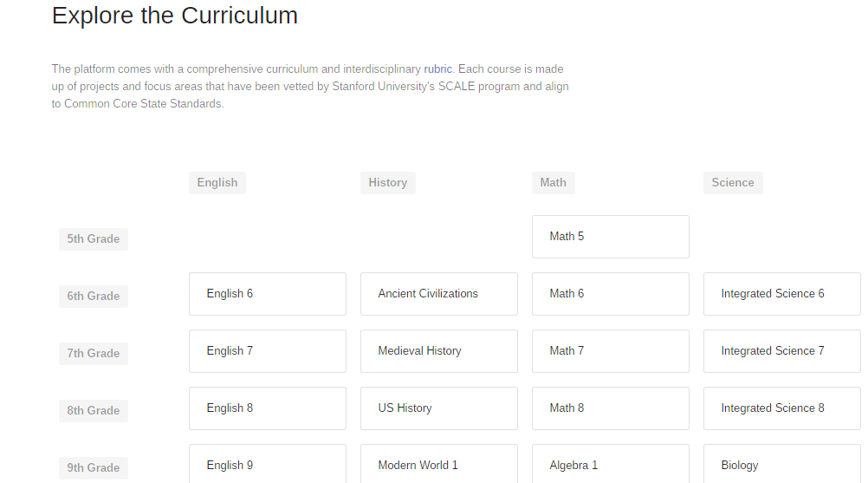This screenshot has width=868, height=483.
Task: Open the US History course card
Action: (x=438, y=408)
